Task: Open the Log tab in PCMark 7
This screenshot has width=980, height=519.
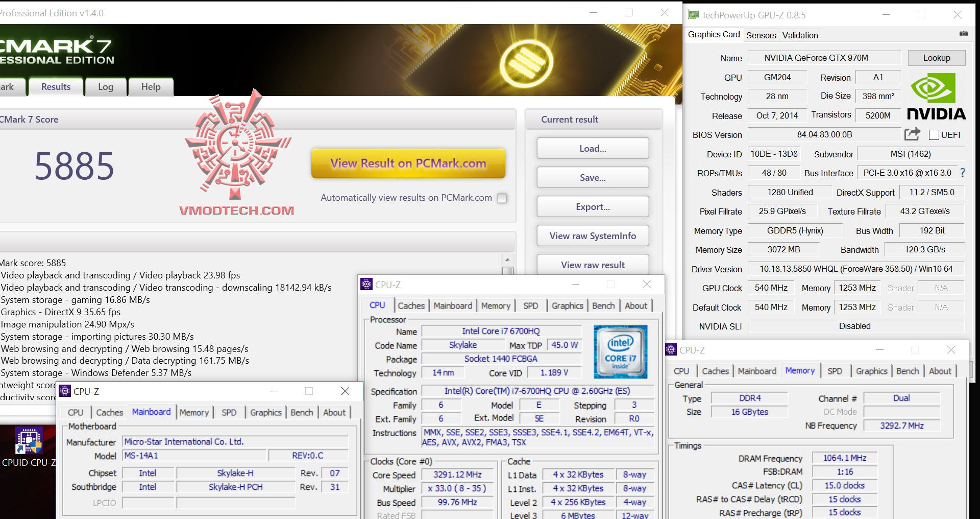Action: coord(106,87)
